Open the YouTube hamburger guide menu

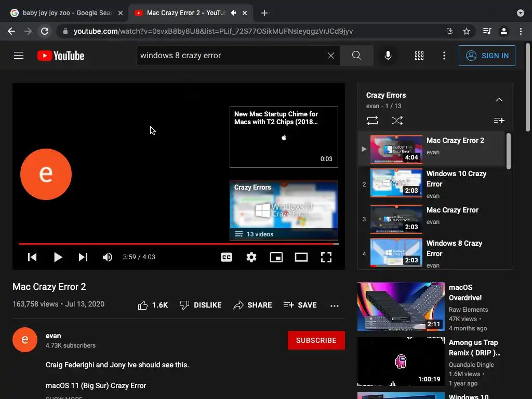19,55
